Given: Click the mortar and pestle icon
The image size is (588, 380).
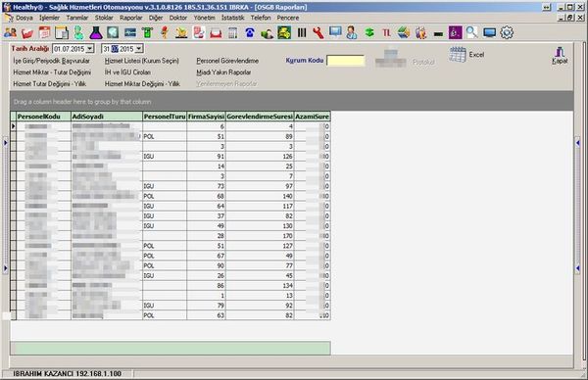Looking at the screenshot, I should tap(181, 33).
